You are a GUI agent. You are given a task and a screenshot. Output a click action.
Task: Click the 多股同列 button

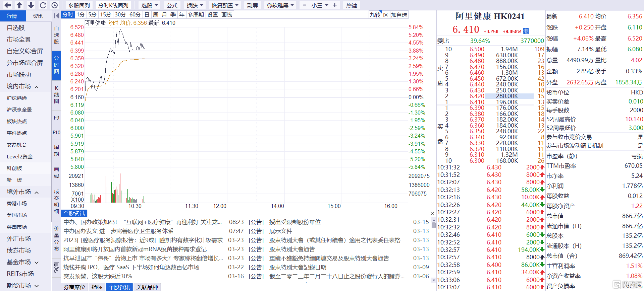coord(79,5)
